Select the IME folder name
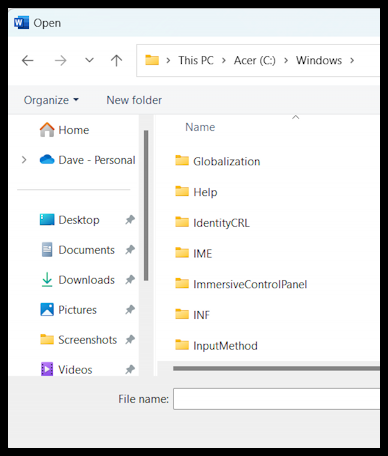 (203, 254)
